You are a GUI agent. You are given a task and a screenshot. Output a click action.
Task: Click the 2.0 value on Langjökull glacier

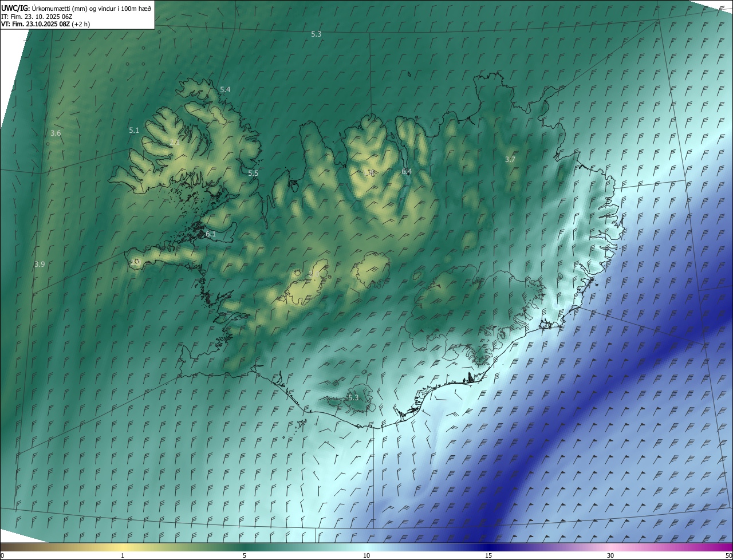pos(313,274)
